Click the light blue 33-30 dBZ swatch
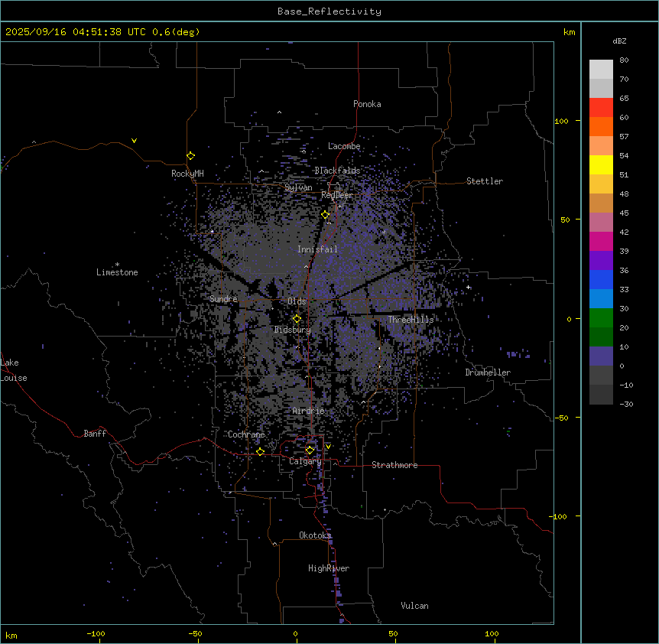Viewport: 659px width, 644px height. (x=601, y=298)
